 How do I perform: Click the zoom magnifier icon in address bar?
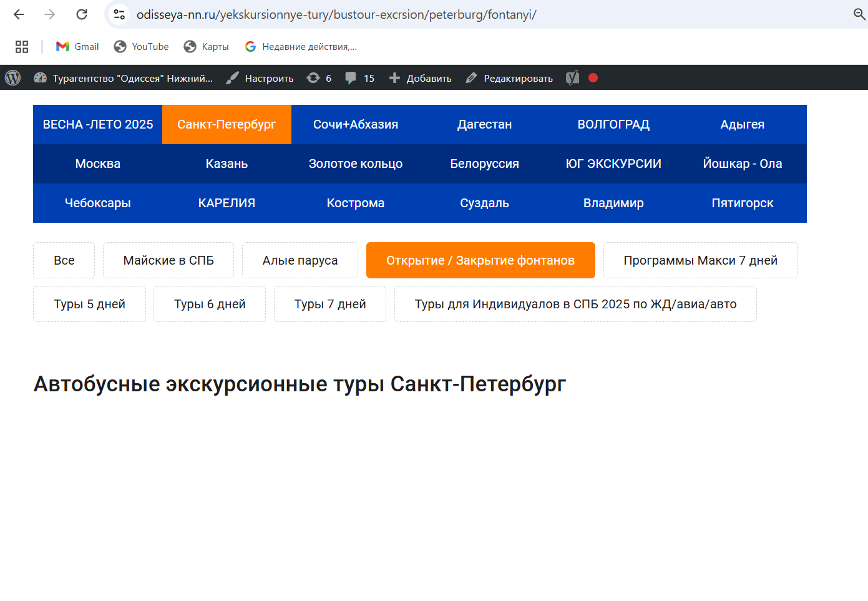click(859, 14)
